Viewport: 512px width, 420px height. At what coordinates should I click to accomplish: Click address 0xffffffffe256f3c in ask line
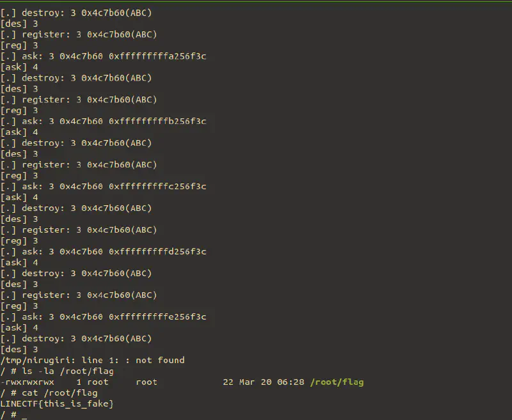coord(157,317)
